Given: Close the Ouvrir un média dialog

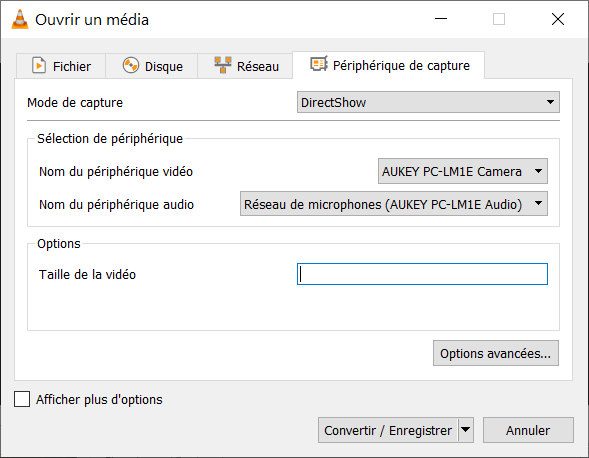Looking at the screenshot, I should 558,19.
